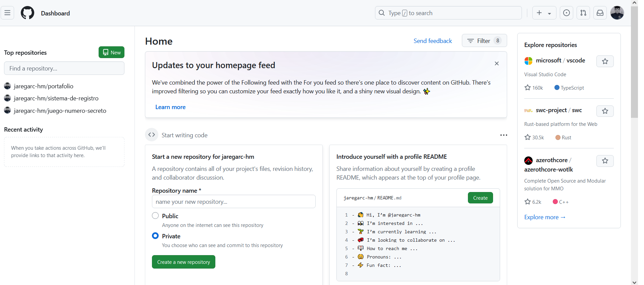
Task: Click the scrollbar down arrow
Action: point(634,282)
